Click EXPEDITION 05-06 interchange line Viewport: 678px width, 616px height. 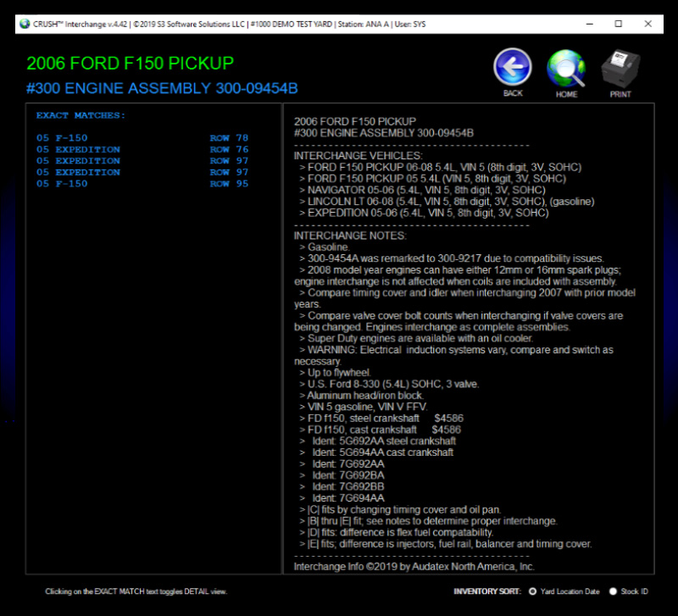424,213
